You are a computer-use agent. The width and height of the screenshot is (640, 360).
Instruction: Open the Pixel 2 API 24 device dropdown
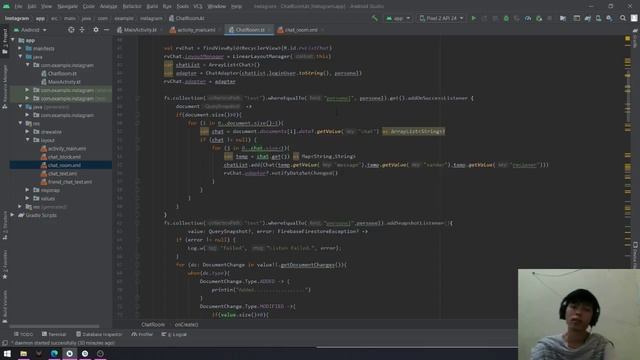[x=441, y=18]
